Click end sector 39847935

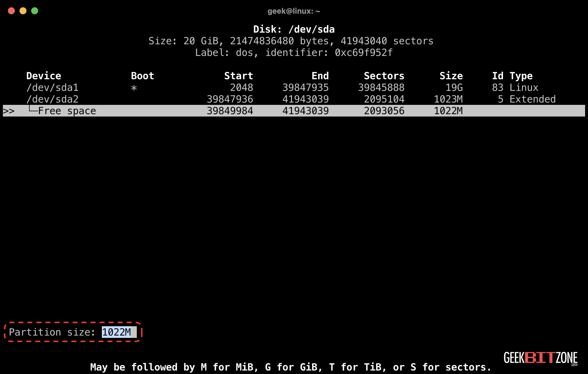306,87
